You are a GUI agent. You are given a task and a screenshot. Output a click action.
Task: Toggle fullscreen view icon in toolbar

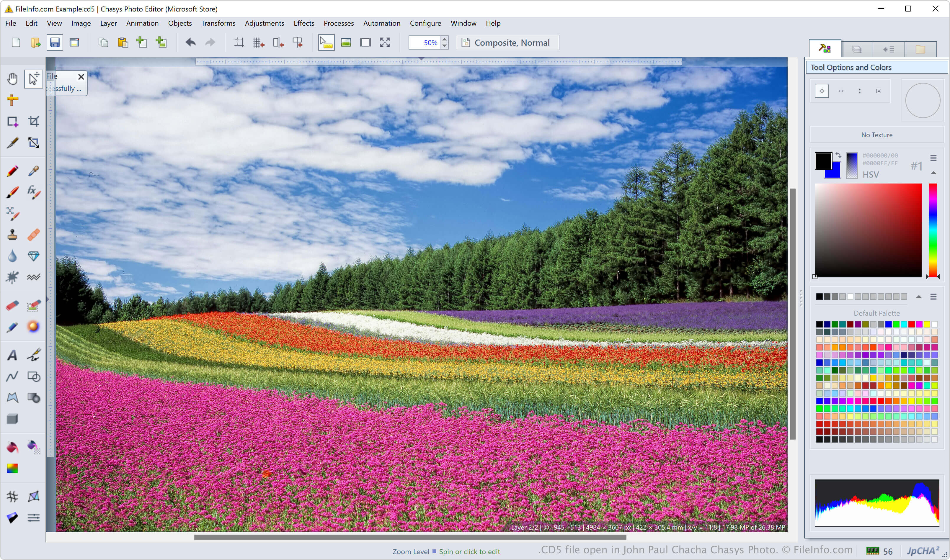(x=385, y=43)
